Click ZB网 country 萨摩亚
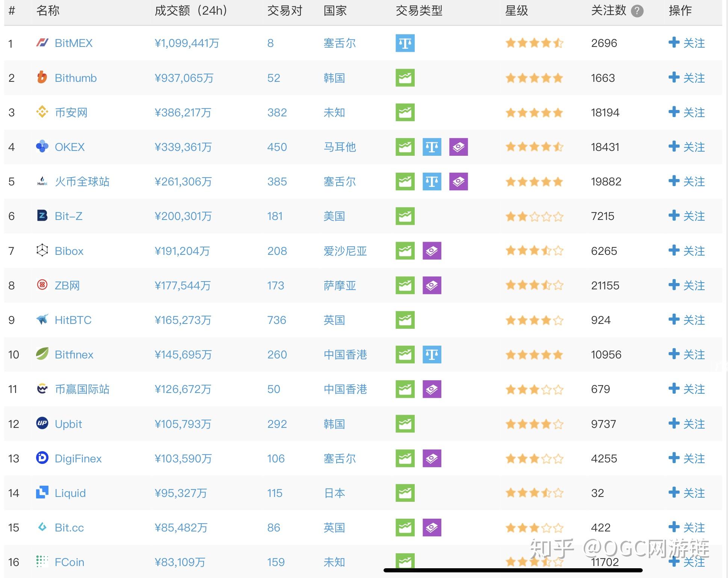 (x=340, y=286)
